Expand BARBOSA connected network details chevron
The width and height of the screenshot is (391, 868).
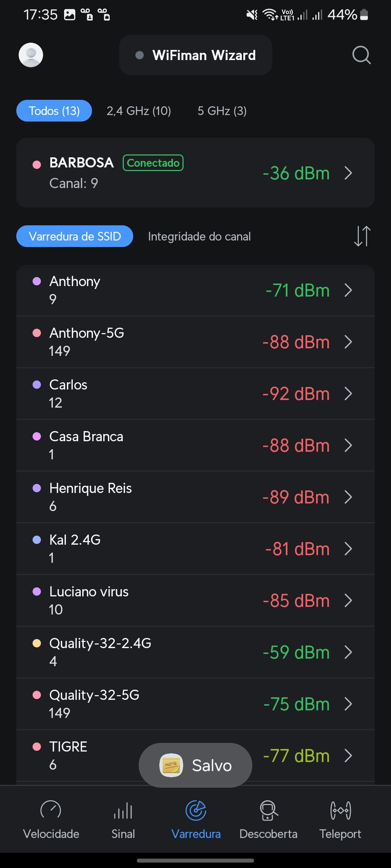(348, 173)
